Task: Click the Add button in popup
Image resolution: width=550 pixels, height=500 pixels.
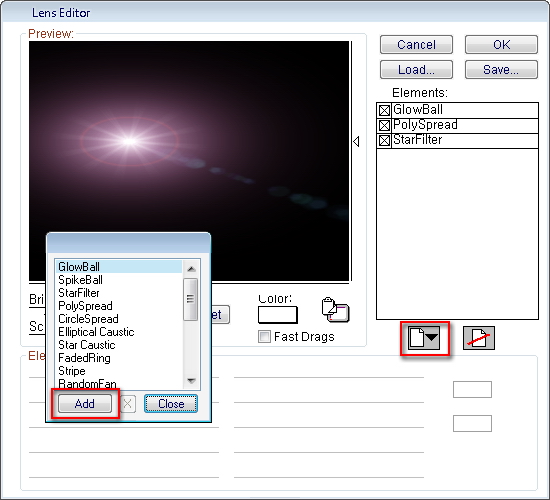Action: [85, 404]
